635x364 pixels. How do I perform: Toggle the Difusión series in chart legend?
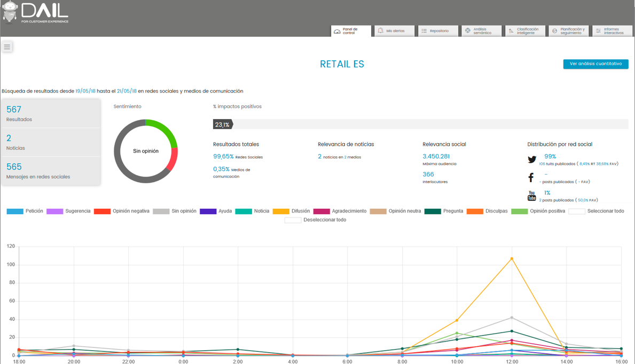(291, 211)
